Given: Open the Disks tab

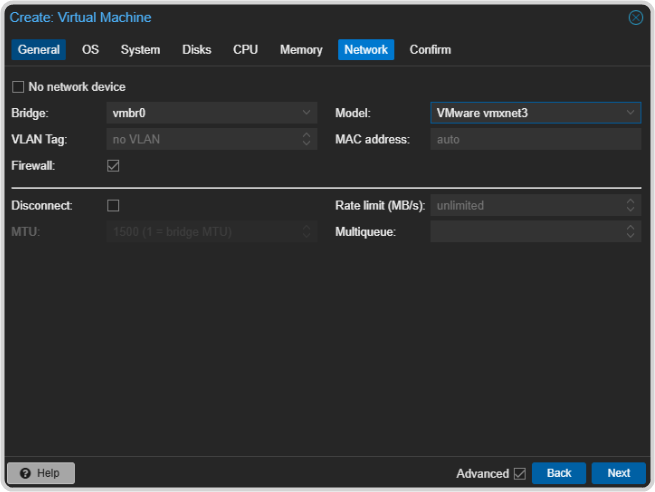Looking at the screenshot, I should coord(196,50).
